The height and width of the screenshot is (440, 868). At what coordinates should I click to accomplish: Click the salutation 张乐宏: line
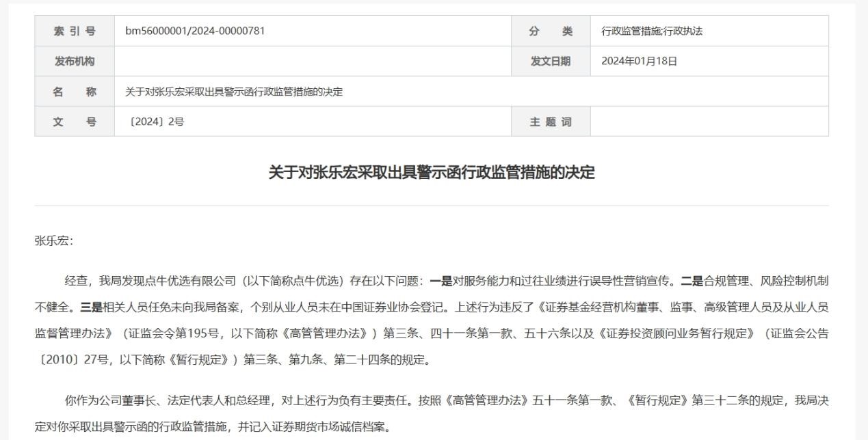tap(53, 240)
